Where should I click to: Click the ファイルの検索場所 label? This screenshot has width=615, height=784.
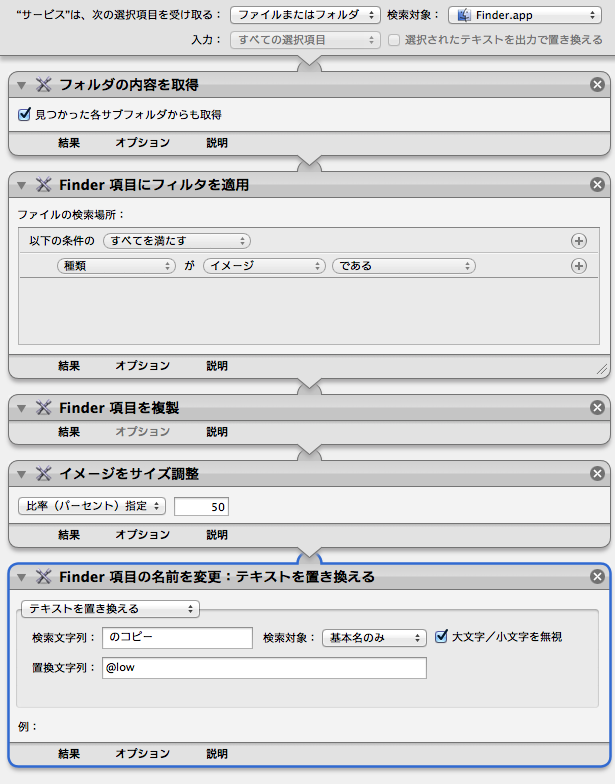point(70,215)
